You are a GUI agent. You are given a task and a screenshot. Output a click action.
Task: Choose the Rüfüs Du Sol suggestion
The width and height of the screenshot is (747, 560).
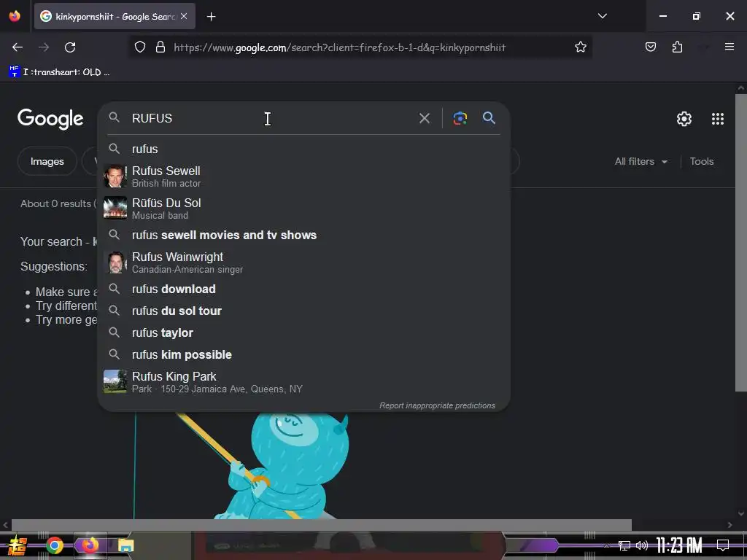303,209
